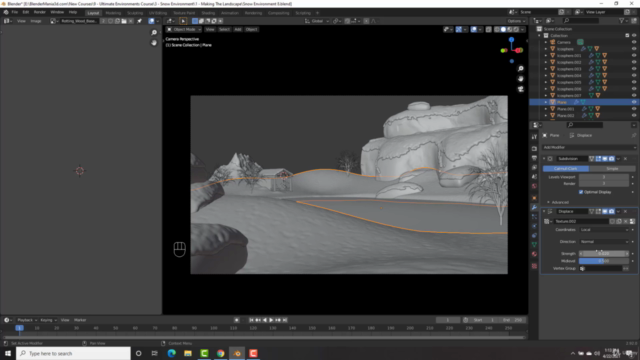Open the Modifier properties wrench tab
640x360 pixels.
(x=534, y=207)
